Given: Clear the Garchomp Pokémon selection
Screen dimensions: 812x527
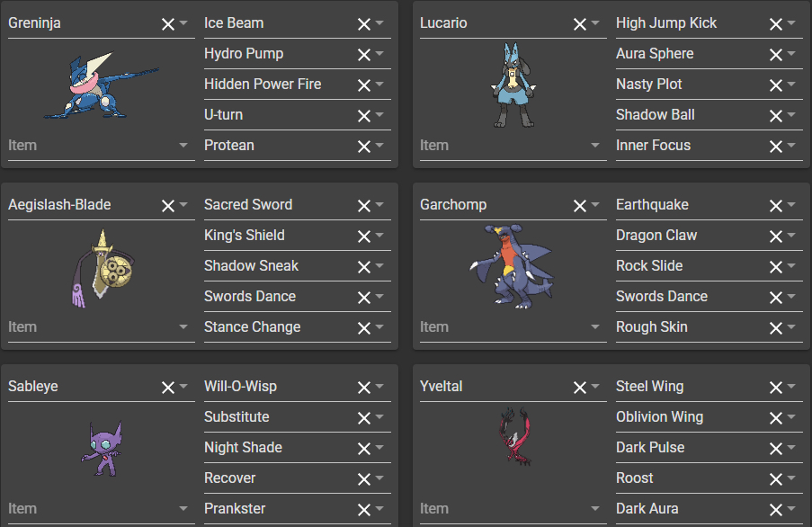Looking at the screenshot, I should [579, 205].
